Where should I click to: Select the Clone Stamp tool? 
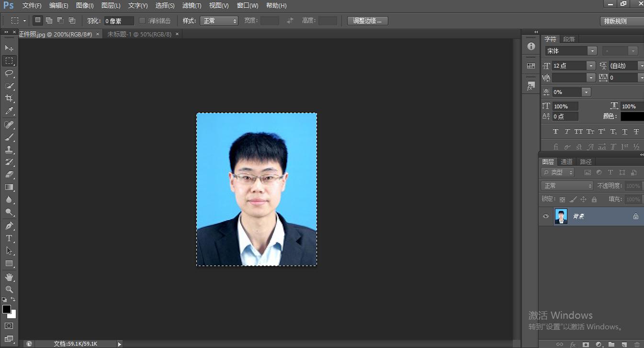(10, 150)
